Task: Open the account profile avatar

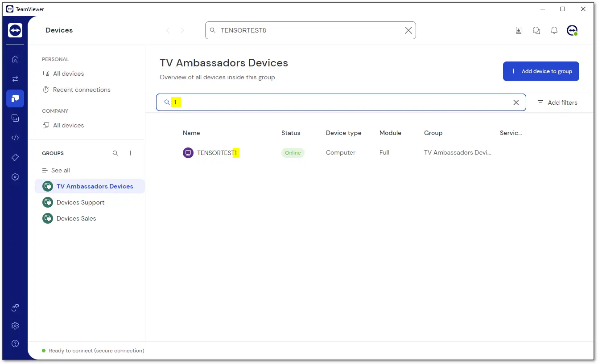Action: point(572,30)
